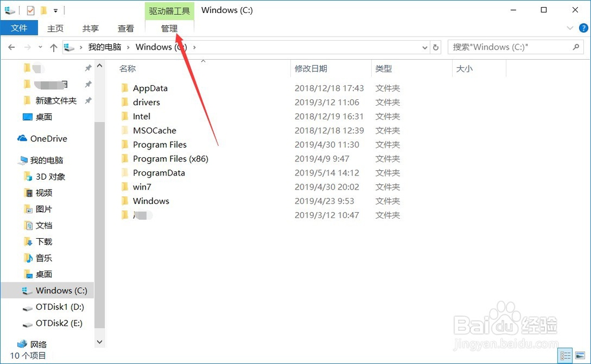The width and height of the screenshot is (591, 364).
Task: Switch to the 主页 ribbon tab
Action: pyautogui.click(x=55, y=28)
